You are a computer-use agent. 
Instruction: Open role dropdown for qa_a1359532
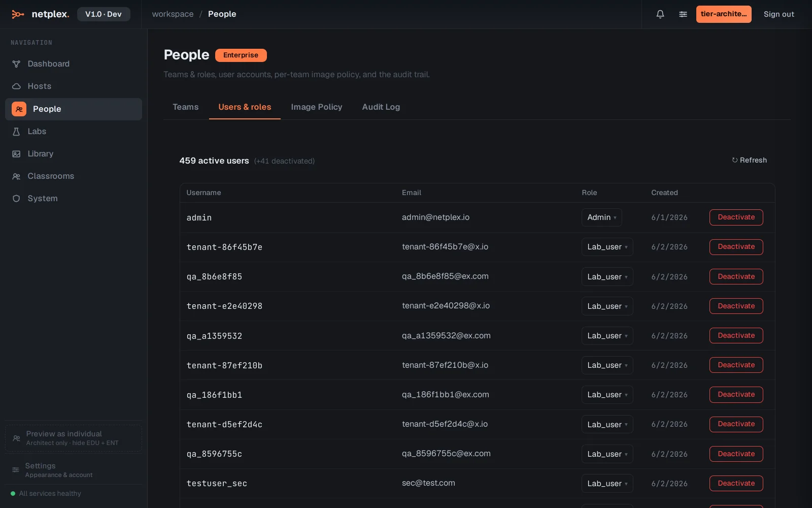607,336
